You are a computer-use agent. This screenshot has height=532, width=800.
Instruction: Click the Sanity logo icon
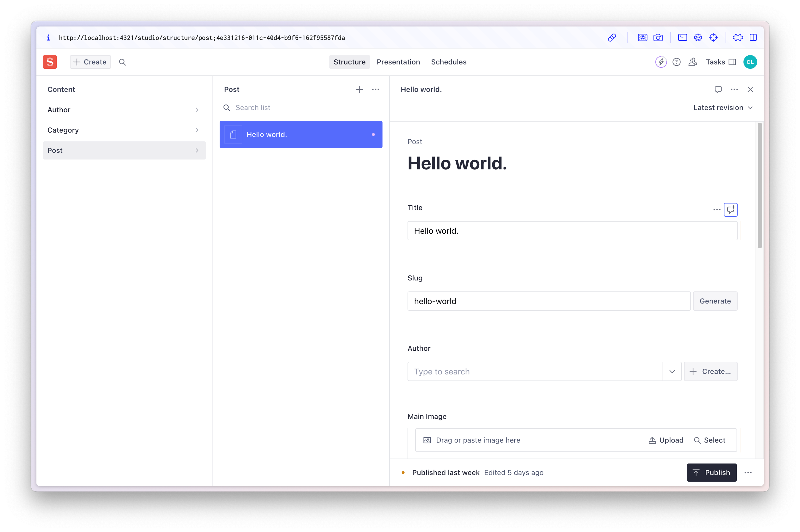[50, 62]
